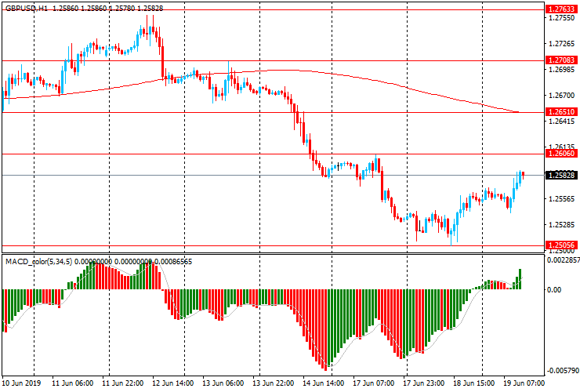Click the 1.27083 red price label
The width and height of the screenshot is (580, 392).
pos(561,60)
